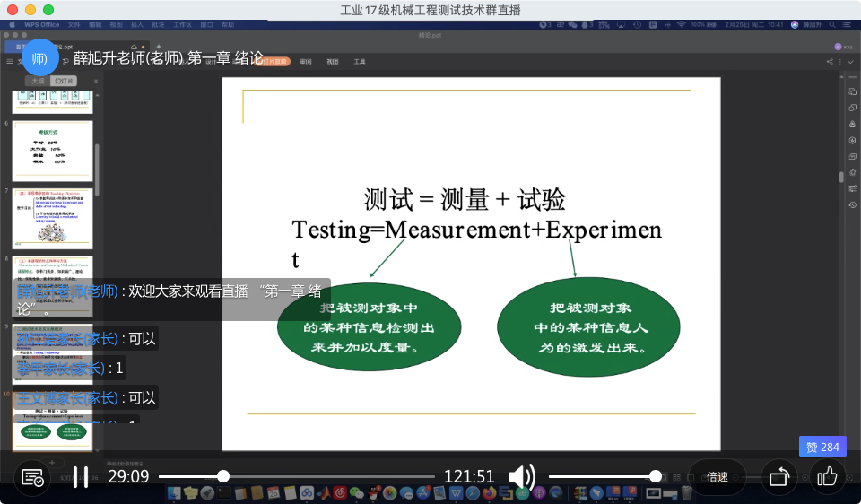The image size is (861, 504).
Task: Pause the live stream playback
Action: 81,477
